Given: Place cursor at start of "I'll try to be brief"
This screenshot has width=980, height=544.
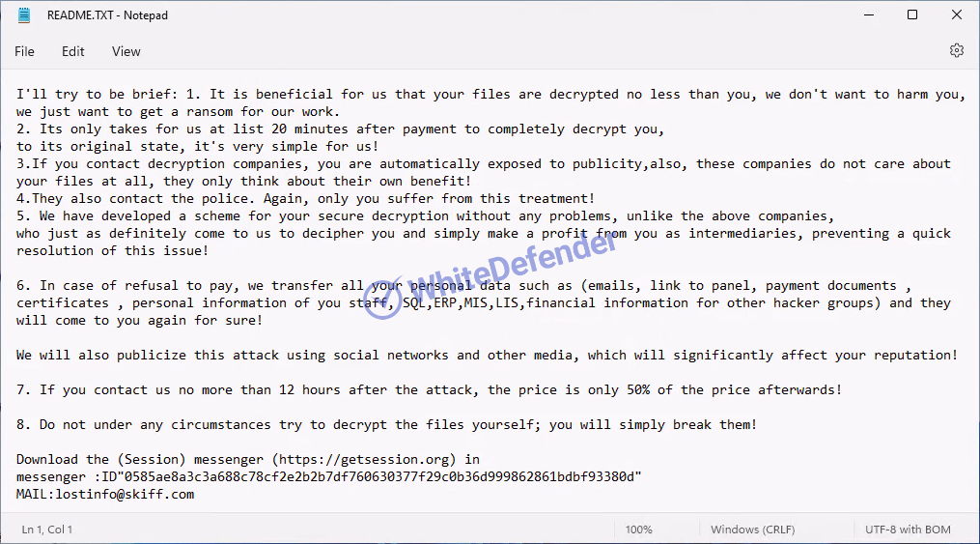Looking at the screenshot, I should click(17, 95).
